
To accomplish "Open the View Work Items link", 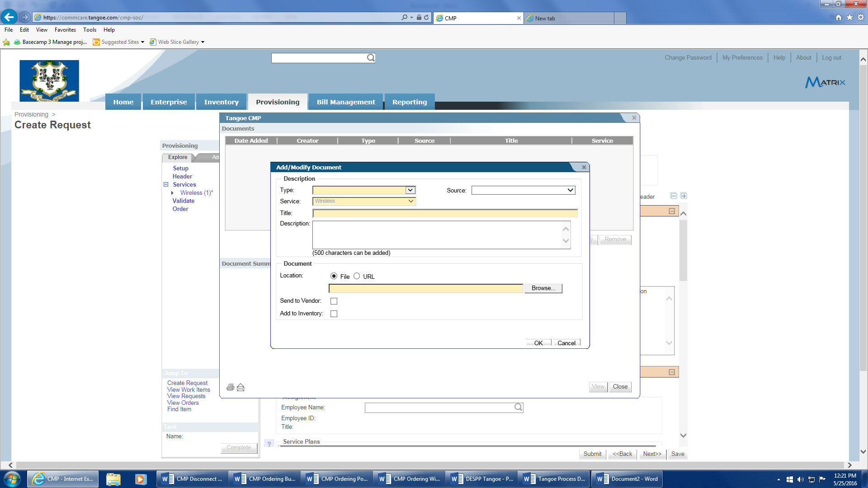I will [x=189, y=389].
